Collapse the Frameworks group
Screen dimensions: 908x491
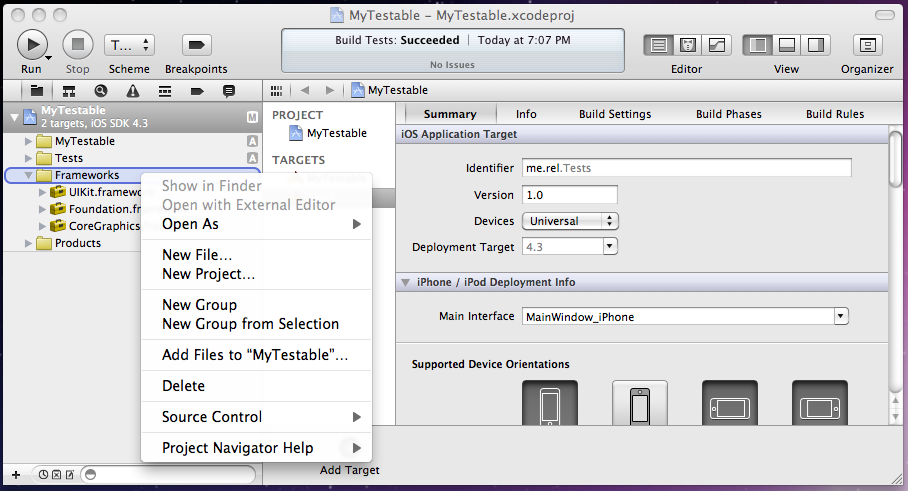coord(28,175)
